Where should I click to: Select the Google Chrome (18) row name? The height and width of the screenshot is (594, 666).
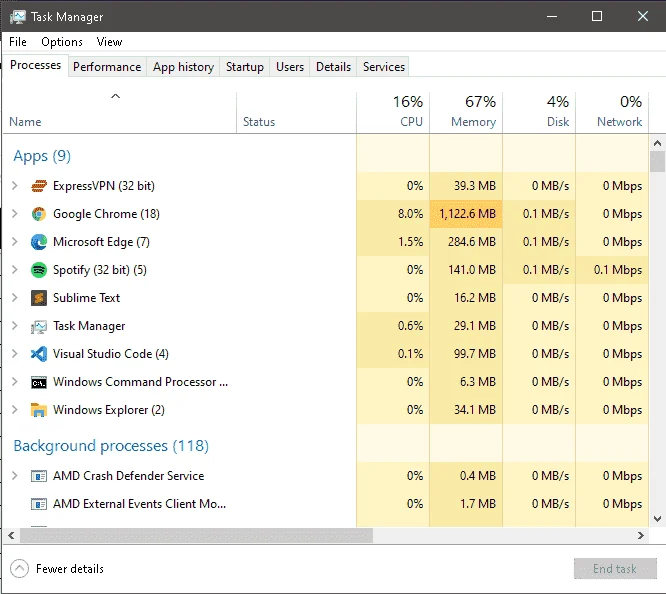point(106,214)
